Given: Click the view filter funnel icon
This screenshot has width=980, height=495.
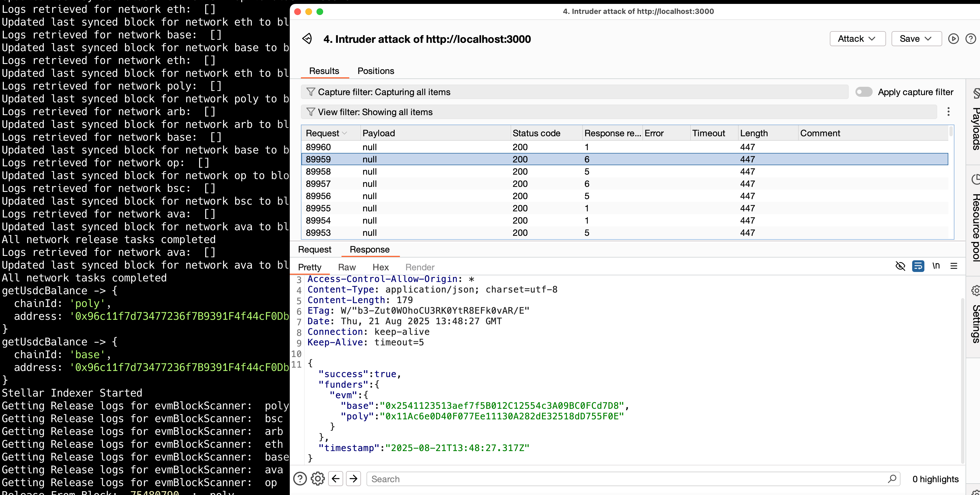Looking at the screenshot, I should 311,112.
